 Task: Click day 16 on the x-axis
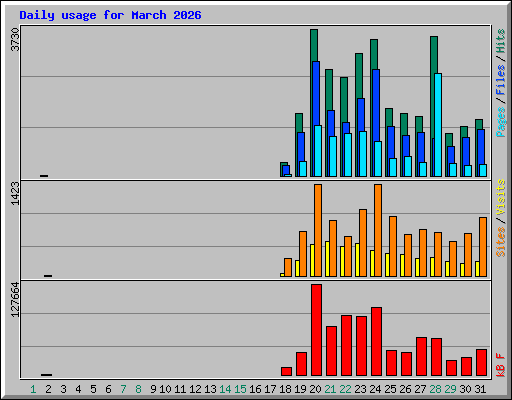pos(255,389)
